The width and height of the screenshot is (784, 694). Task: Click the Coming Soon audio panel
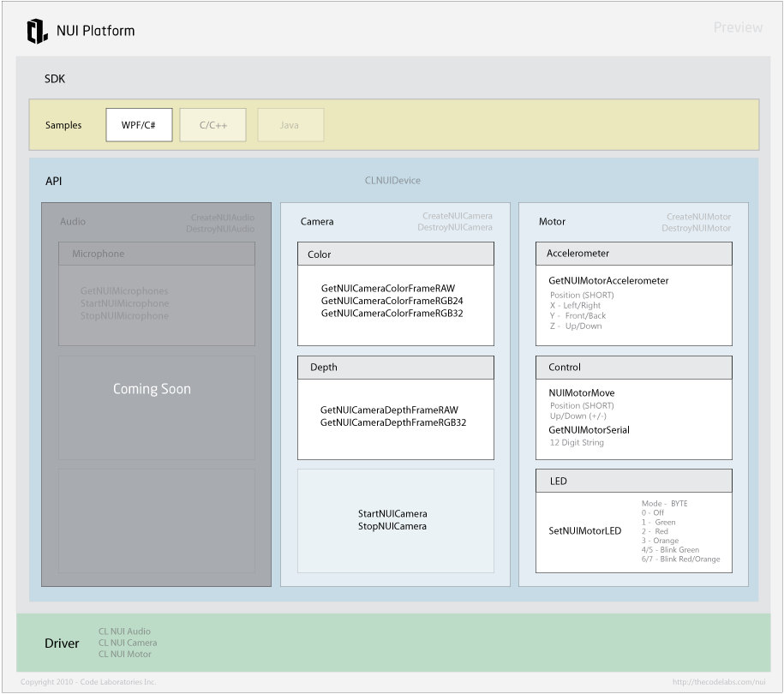tap(153, 389)
